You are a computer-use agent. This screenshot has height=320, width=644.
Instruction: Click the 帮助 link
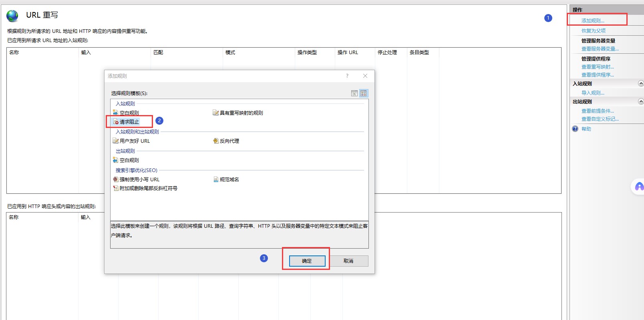(x=586, y=129)
